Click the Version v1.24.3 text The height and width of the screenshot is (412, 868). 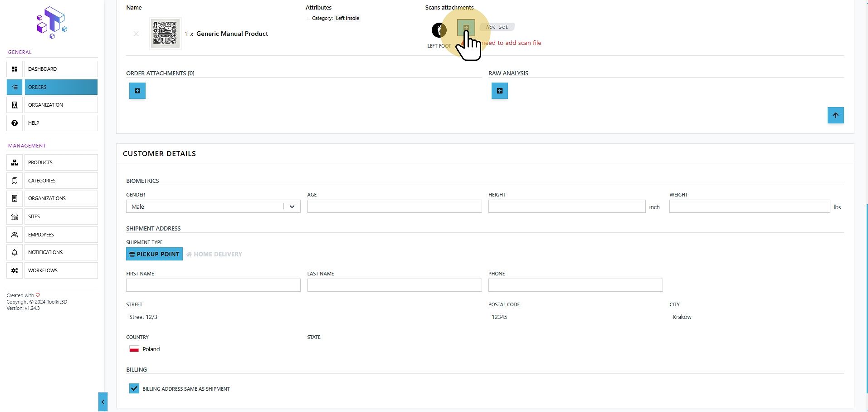23,308
